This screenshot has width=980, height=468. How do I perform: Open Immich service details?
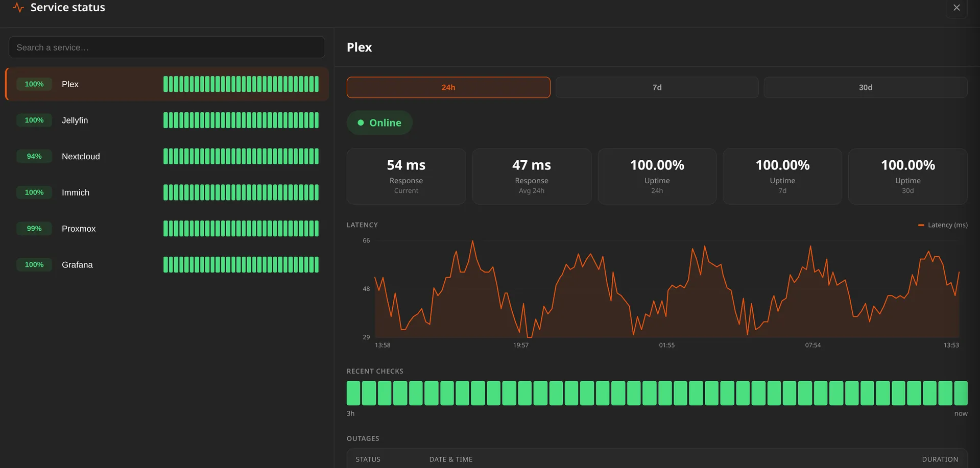tap(167, 192)
